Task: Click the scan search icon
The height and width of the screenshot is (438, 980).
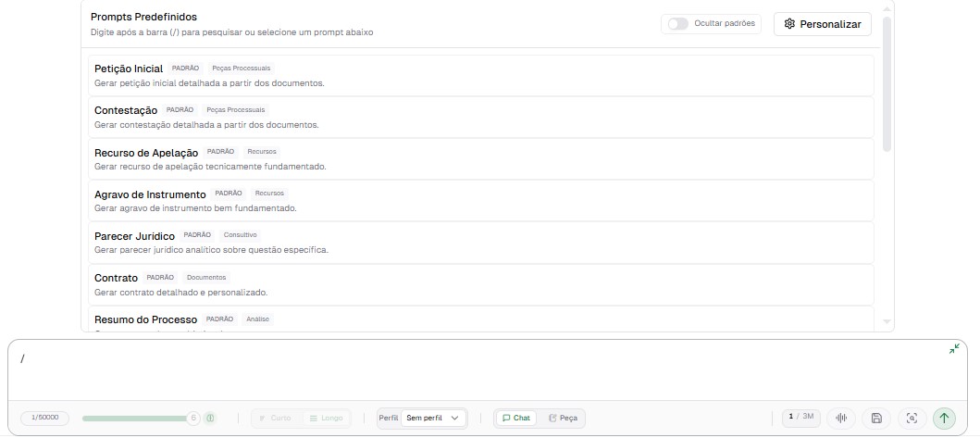Action: 912,418
